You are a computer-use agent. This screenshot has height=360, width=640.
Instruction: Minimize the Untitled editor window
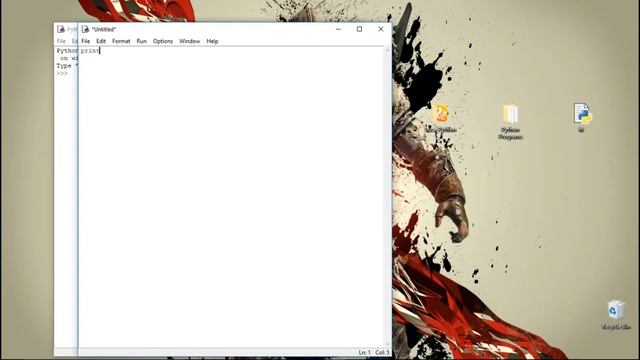click(x=338, y=29)
